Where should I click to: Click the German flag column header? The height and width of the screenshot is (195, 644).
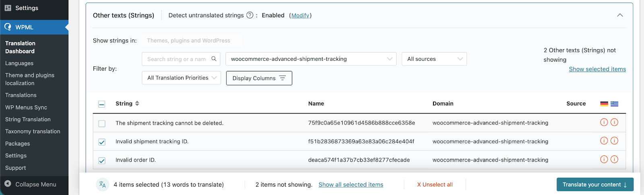(x=604, y=104)
